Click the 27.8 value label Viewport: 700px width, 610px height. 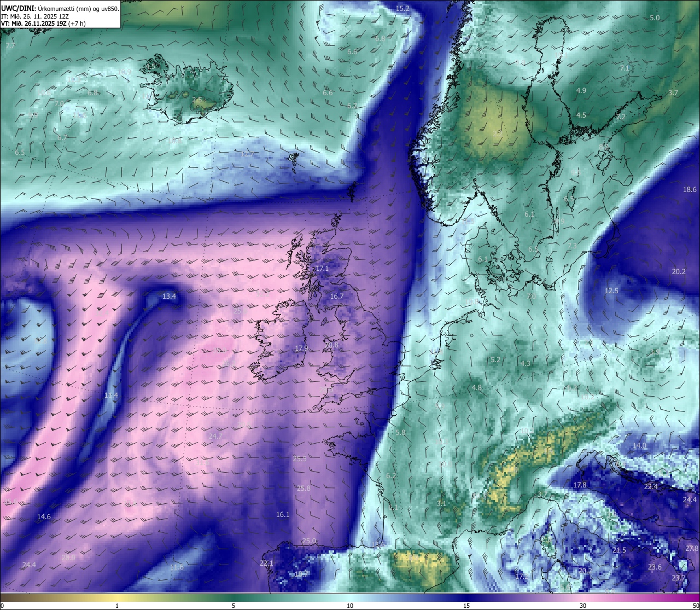click(692, 549)
